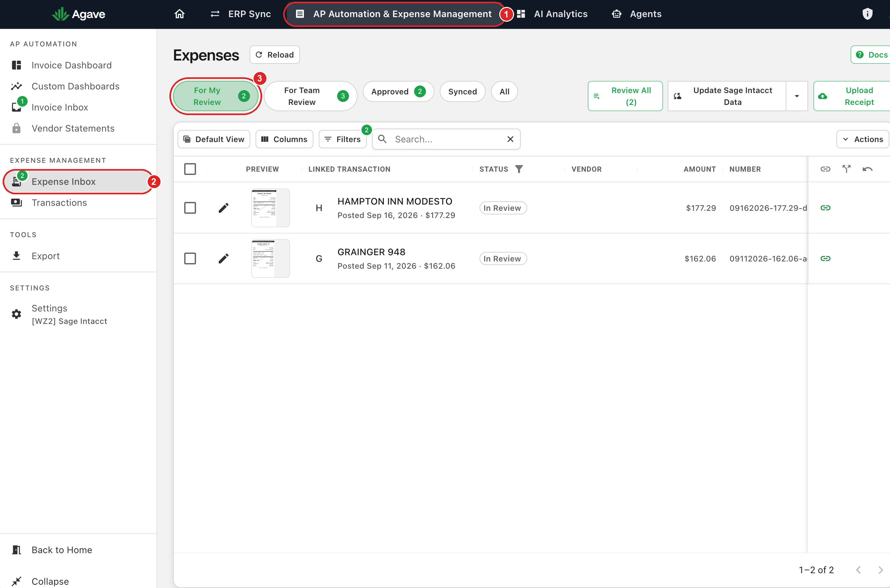
Task: Click the split/merge icon in table header
Action: pyautogui.click(x=846, y=169)
